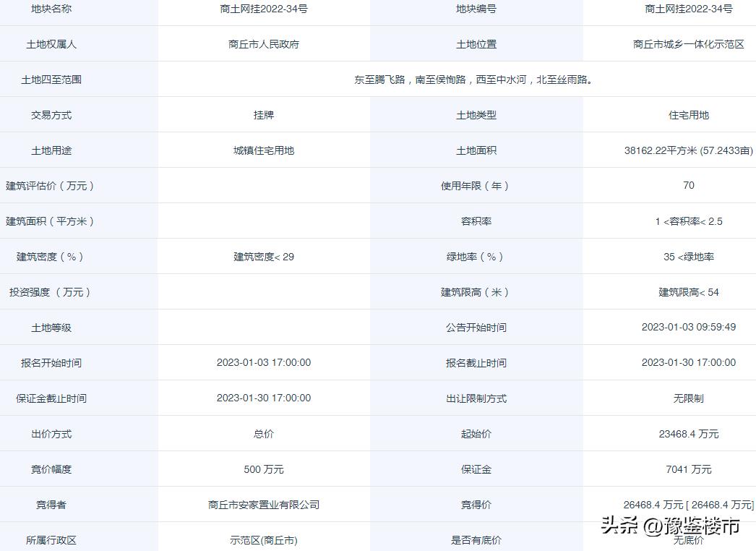Click the land area 38162.22平方米 value
This screenshot has width=756, height=551.
coord(689,150)
